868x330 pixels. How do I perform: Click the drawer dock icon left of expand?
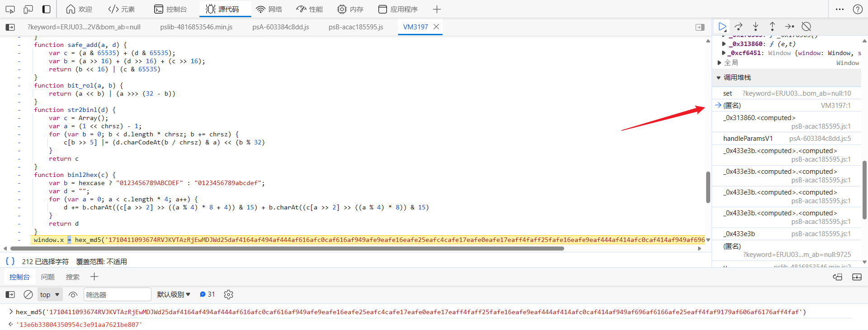click(838, 277)
